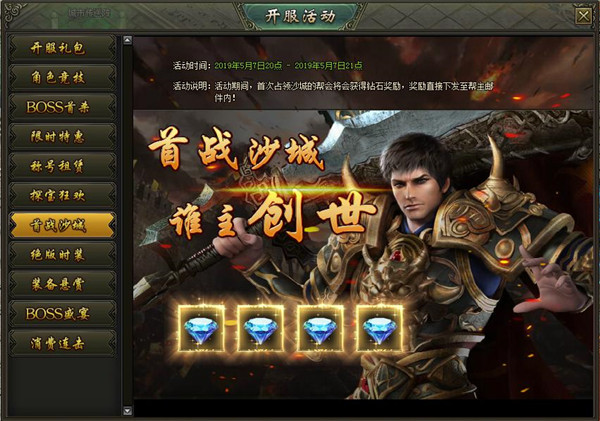The width and height of the screenshot is (600, 421).
Task: Open the 消费连击 tab
Action: (x=62, y=343)
